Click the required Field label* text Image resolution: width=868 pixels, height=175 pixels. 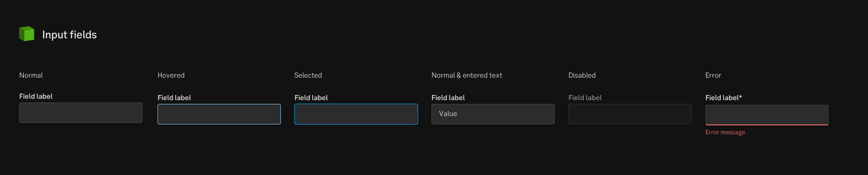pyautogui.click(x=724, y=98)
